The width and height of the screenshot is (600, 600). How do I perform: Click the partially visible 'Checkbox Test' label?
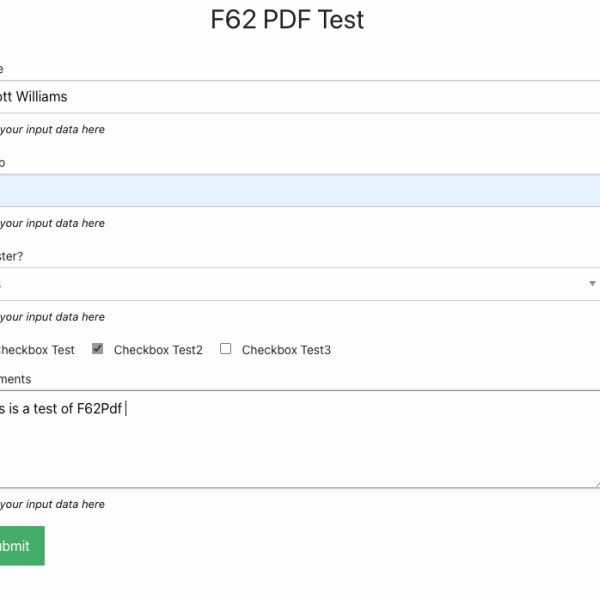click(36, 350)
